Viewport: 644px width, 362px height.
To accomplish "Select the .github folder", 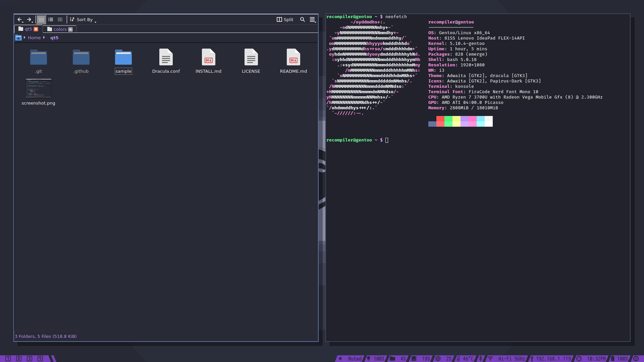I will pyautogui.click(x=81, y=61).
